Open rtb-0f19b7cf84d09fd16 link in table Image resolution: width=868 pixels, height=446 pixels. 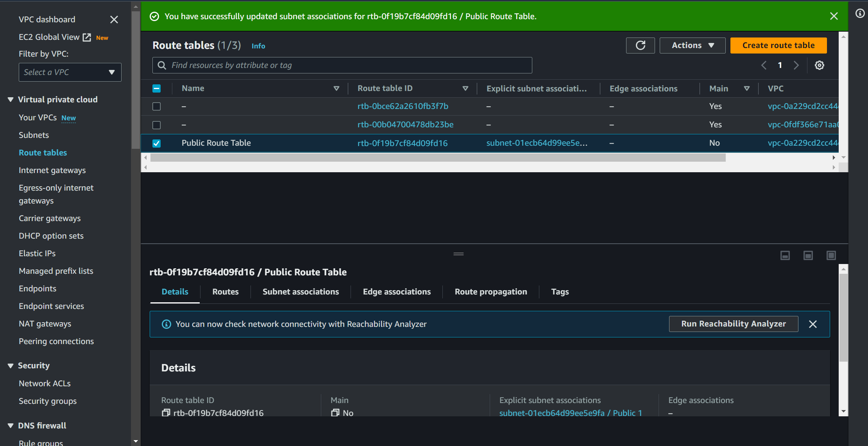click(403, 143)
